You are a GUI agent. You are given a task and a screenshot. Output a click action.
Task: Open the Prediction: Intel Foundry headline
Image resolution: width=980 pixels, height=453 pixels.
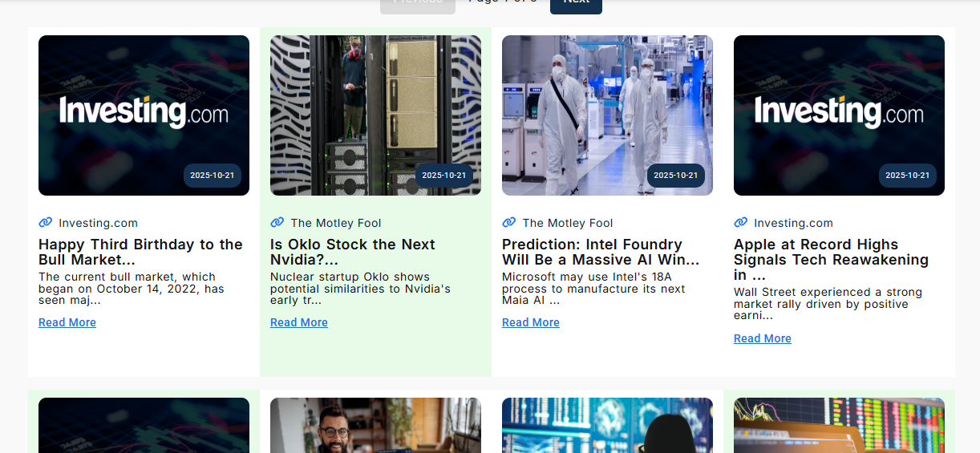click(x=601, y=252)
